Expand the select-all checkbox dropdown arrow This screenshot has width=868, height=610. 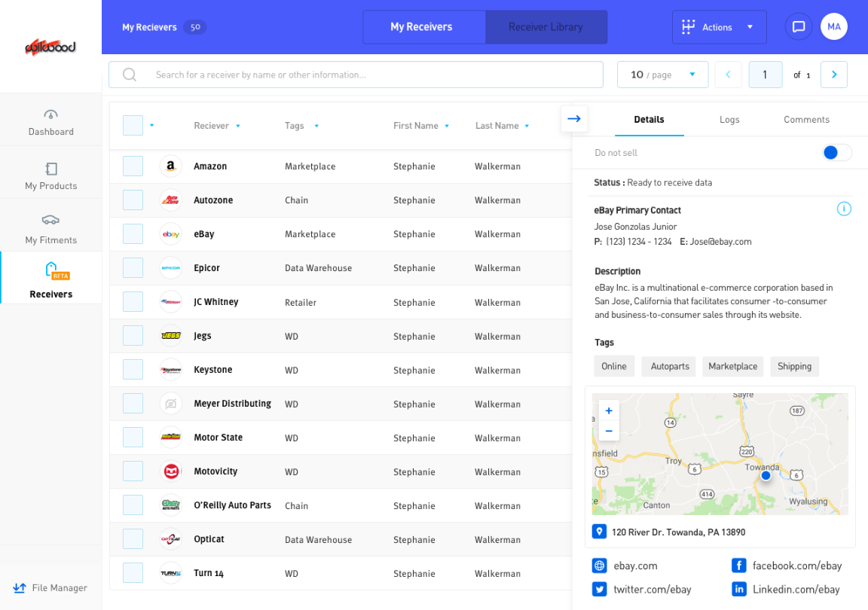point(151,126)
